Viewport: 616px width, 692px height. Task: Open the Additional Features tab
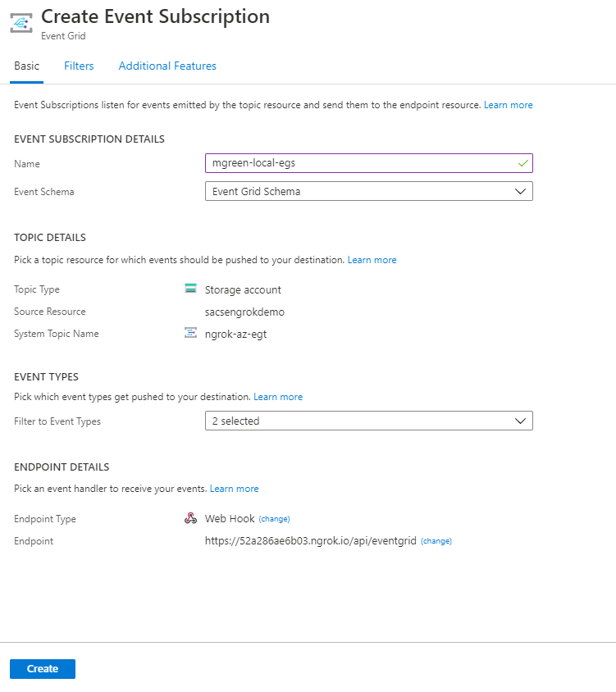[x=167, y=66]
